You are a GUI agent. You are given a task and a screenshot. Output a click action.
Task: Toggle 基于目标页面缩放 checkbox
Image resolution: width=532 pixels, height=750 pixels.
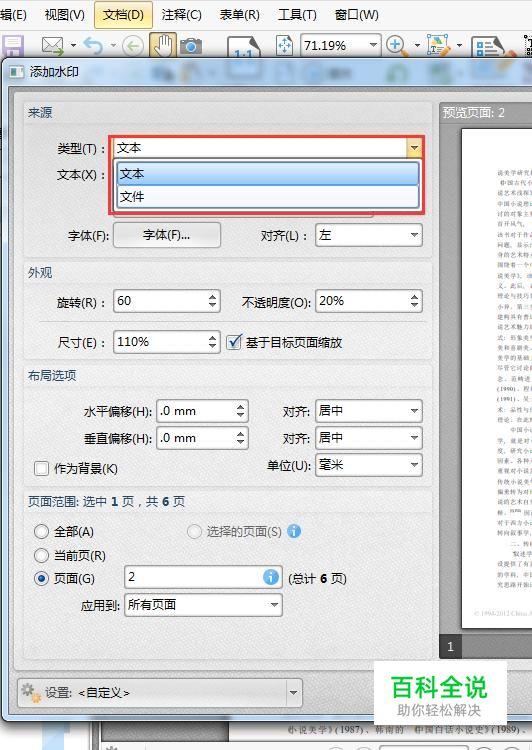tap(234, 342)
